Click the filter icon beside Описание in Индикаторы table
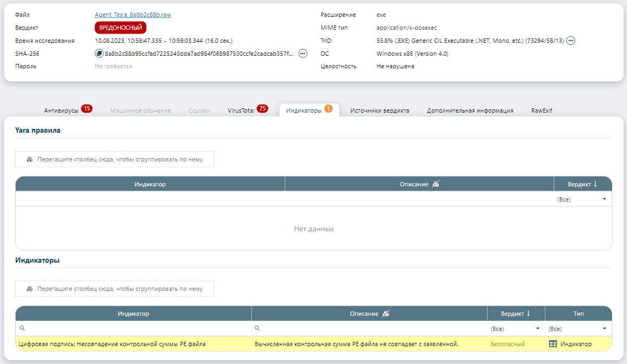The height and width of the screenshot is (364, 627). [386, 314]
